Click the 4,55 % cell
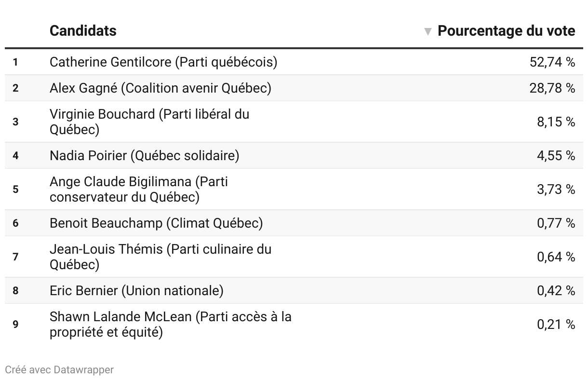Screen dimensions: 588x381 [556, 156]
